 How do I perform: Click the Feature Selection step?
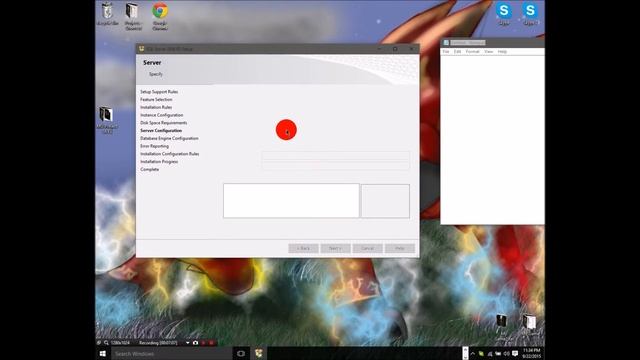pos(156,100)
